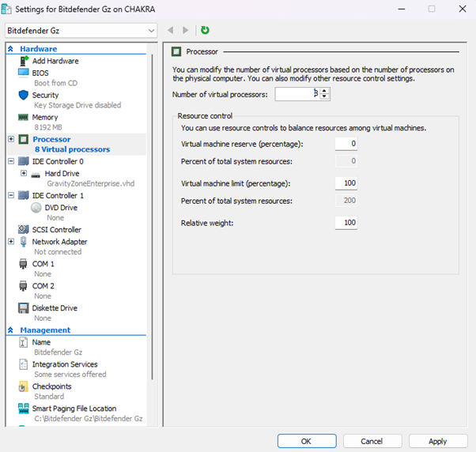Select the BIOS icon in hardware list
The image size is (476, 452).
[x=23, y=73]
